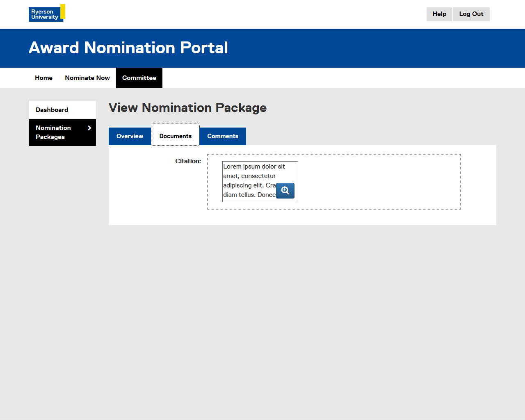The height and width of the screenshot is (420, 525).
Task: Click the Award Nomination Portal title
Action: (x=128, y=48)
